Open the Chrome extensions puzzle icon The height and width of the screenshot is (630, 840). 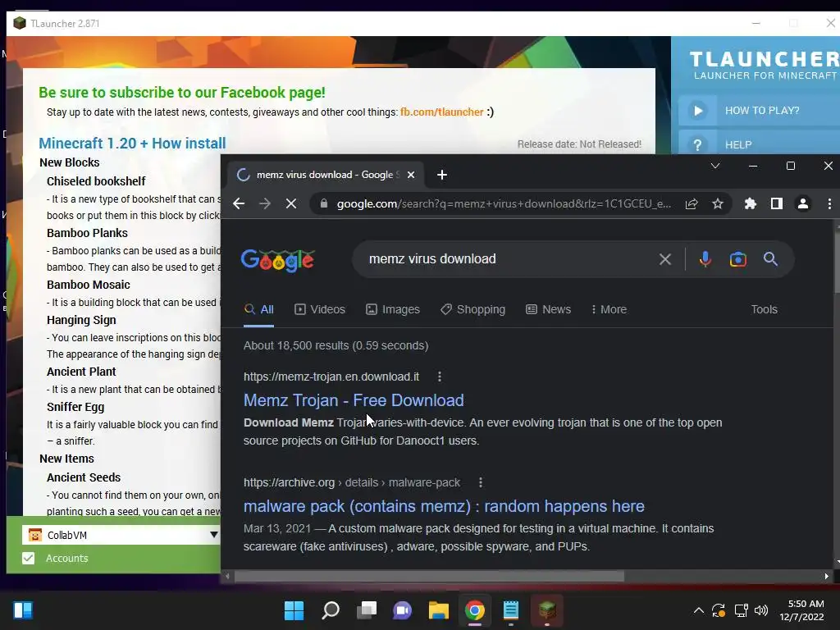[750, 203]
